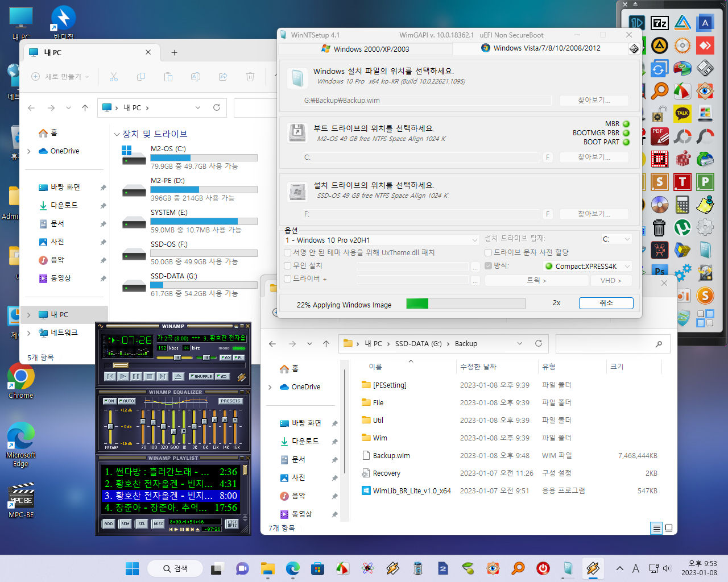Open yellow sticky note launcher icon

pyautogui.click(x=705, y=204)
